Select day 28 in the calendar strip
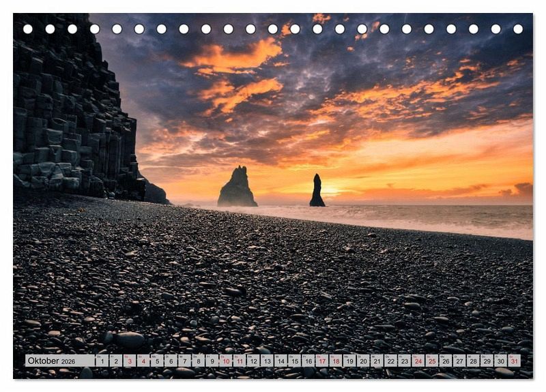Screen dimensions: 546x392 pyautogui.click(x=473, y=361)
